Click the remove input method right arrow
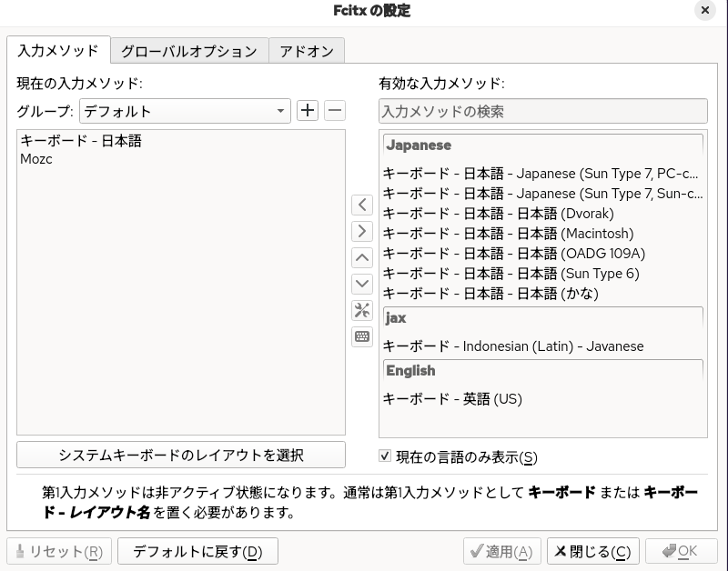This screenshot has width=728, height=571. (x=361, y=231)
